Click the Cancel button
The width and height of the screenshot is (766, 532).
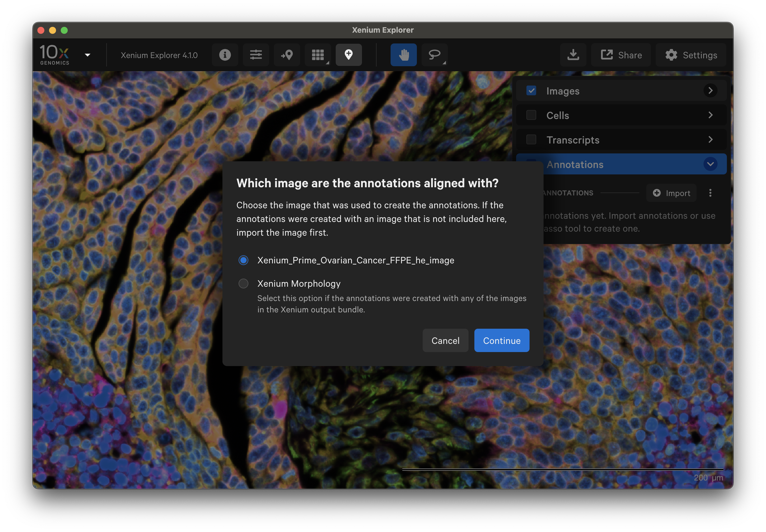[x=445, y=340]
